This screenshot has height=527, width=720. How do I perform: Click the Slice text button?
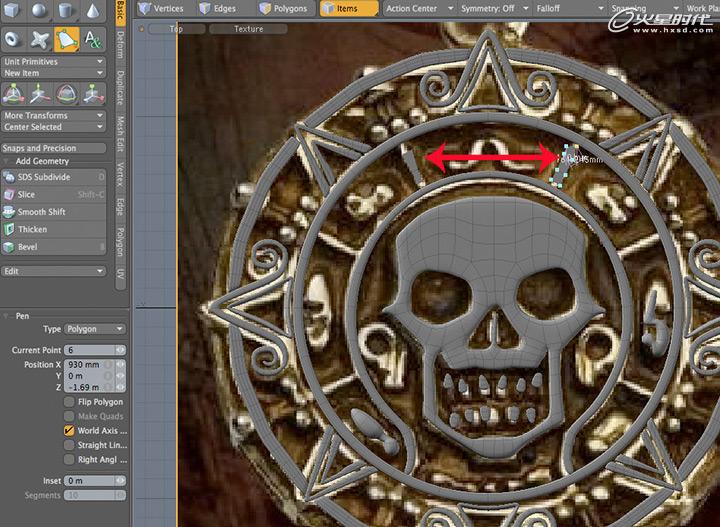pos(26,195)
